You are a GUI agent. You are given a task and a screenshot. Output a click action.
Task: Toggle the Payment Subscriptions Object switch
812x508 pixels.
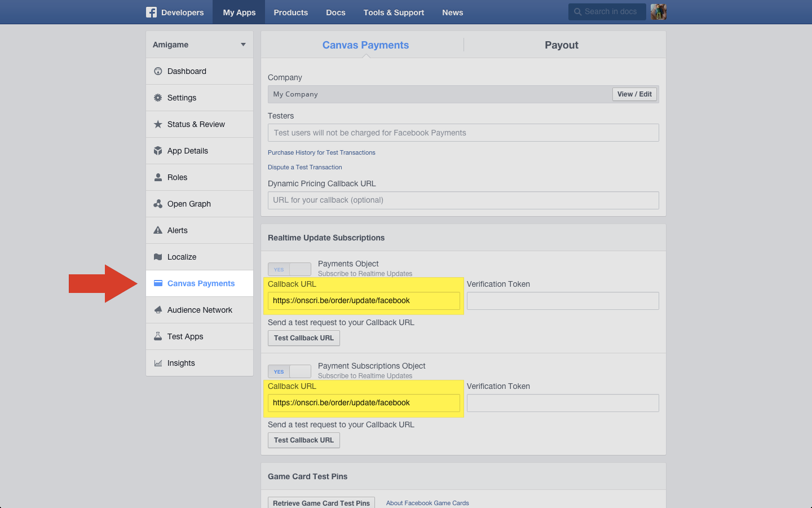(x=289, y=371)
